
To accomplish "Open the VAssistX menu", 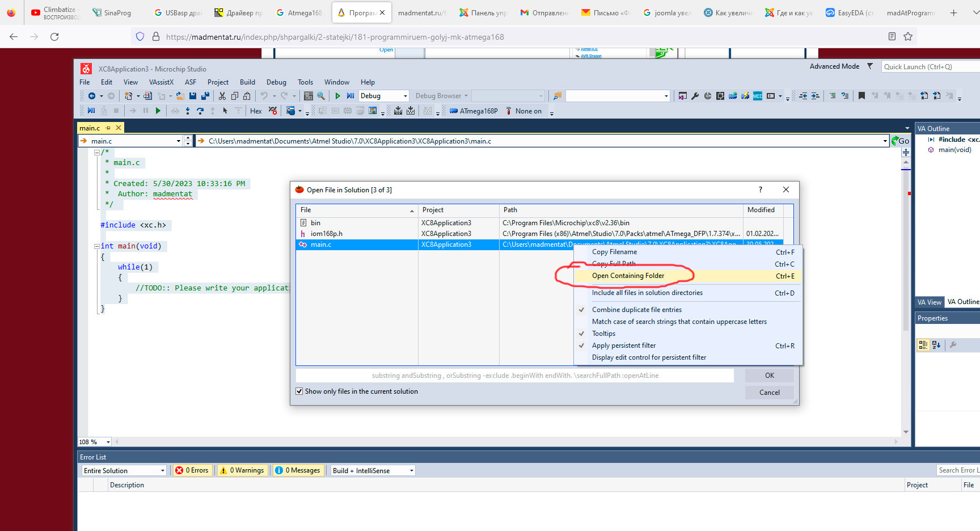I will (x=161, y=82).
